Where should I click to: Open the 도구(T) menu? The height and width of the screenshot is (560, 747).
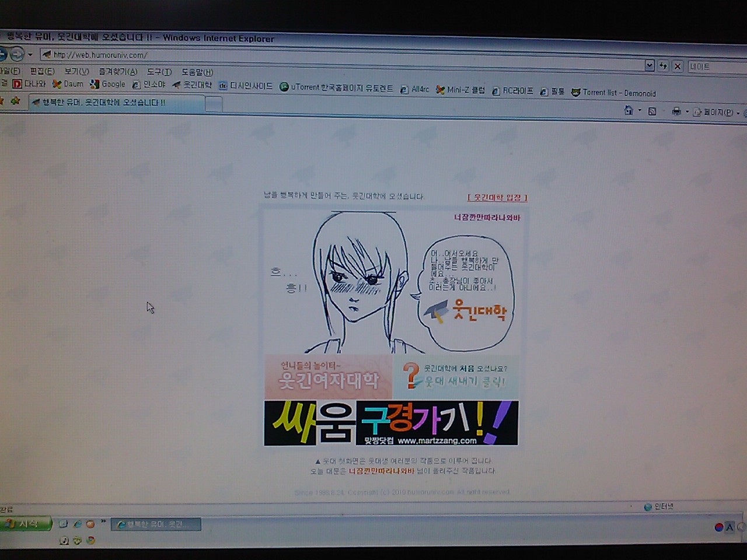pyautogui.click(x=159, y=72)
